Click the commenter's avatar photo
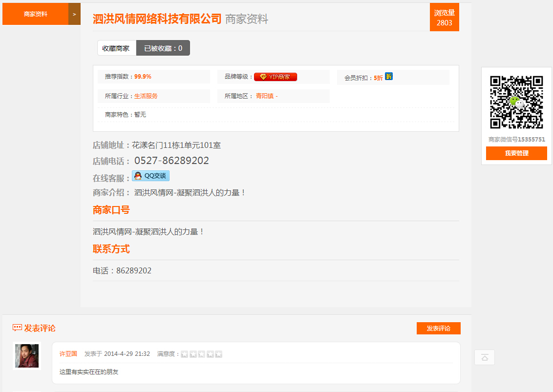The height and width of the screenshot is (392, 553). (x=26, y=356)
